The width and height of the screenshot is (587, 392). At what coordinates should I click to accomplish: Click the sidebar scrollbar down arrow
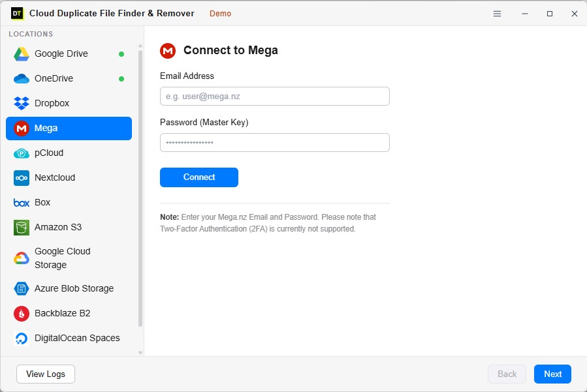click(x=140, y=353)
